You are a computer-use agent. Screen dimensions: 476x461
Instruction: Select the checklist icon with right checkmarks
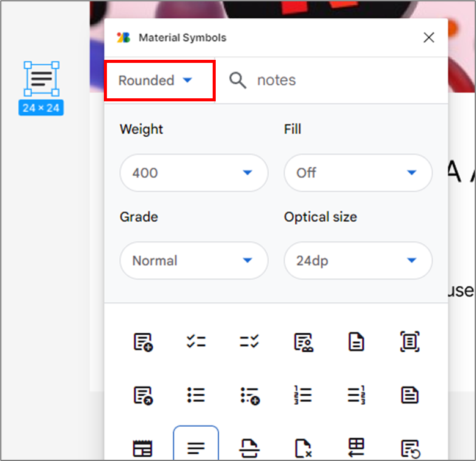pyautogui.click(x=249, y=341)
